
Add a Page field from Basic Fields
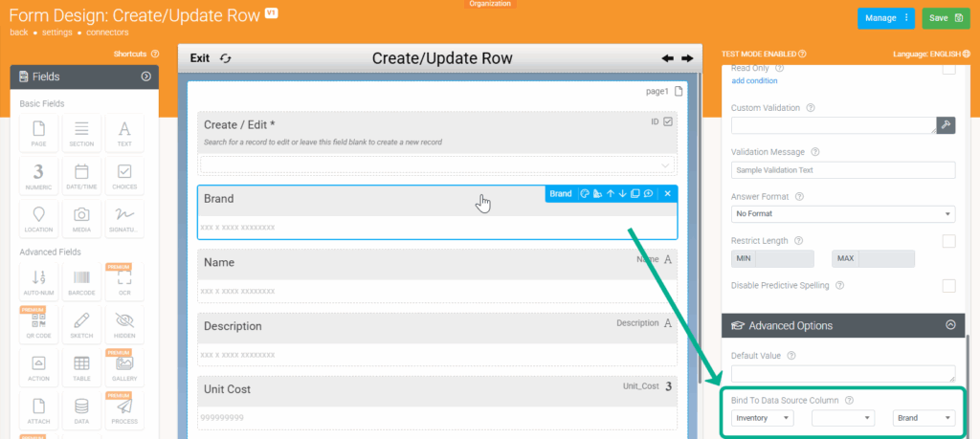click(x=38, y=133)
